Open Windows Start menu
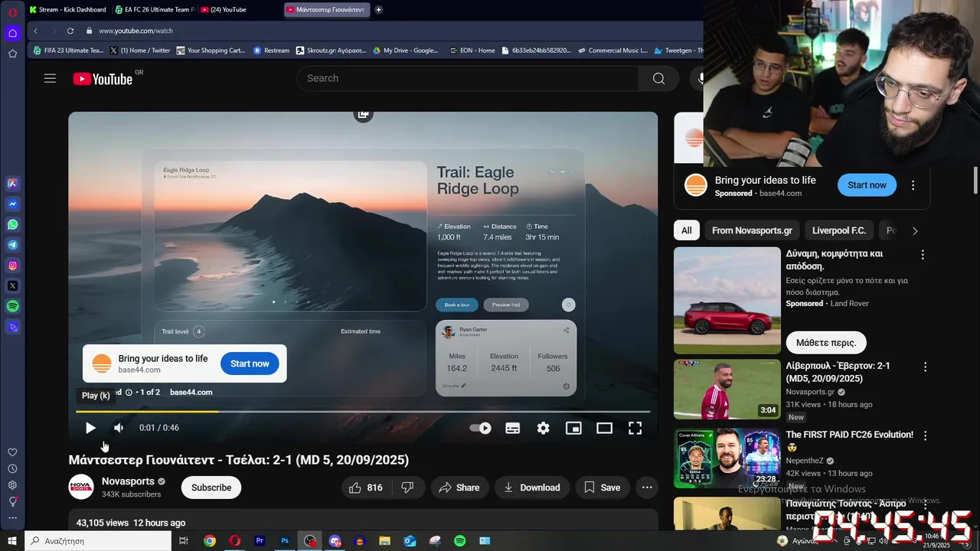 [x=12, y=540]
